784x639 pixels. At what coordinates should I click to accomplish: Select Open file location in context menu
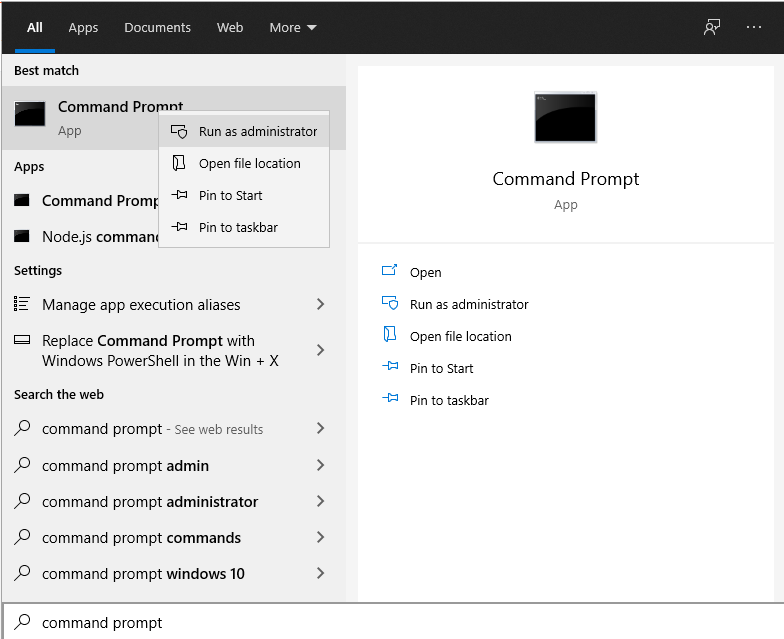249,163
